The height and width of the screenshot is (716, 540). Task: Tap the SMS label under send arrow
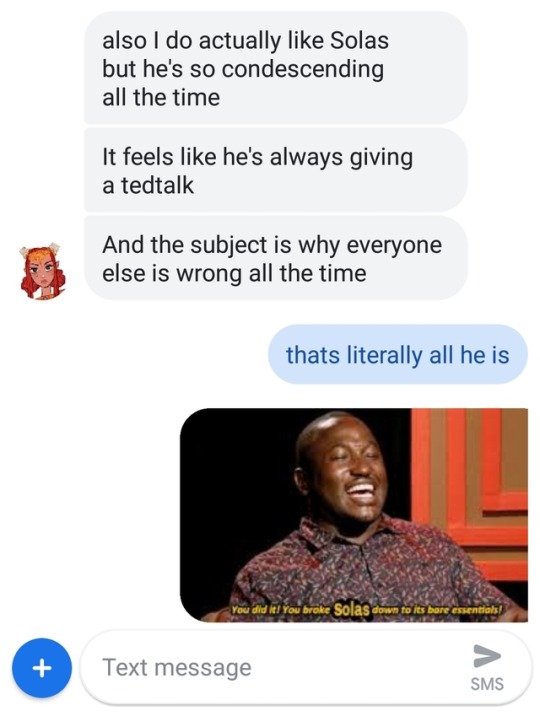[487, 684]
